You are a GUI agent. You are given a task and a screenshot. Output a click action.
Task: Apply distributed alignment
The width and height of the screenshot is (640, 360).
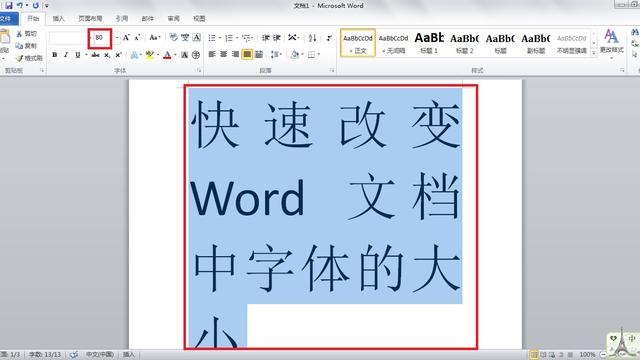click(259, 54)
